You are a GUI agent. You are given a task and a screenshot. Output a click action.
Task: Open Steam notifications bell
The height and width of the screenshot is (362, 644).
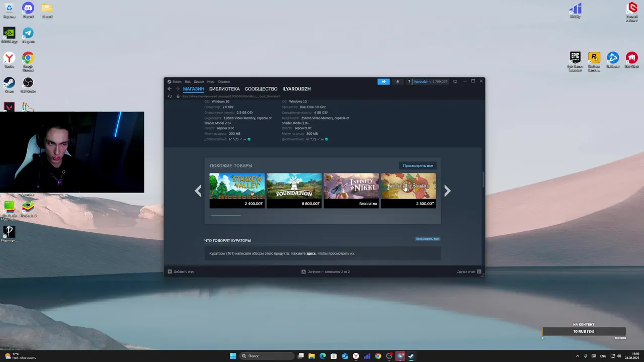tap(397, 81)
